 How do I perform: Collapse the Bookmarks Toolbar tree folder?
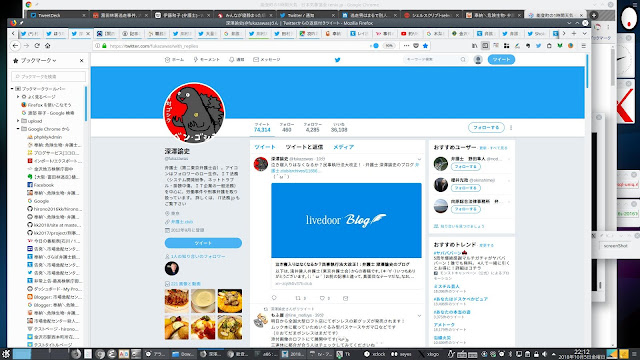tap(12, 89)
